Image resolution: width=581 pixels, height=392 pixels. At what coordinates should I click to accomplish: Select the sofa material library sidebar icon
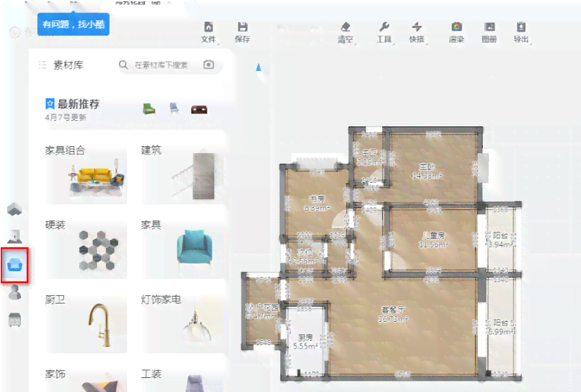[15, 266]
